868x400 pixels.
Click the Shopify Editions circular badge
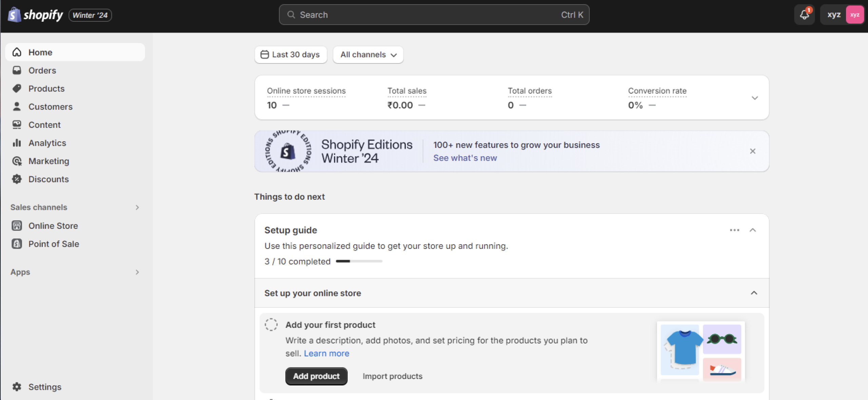point(288,151)
